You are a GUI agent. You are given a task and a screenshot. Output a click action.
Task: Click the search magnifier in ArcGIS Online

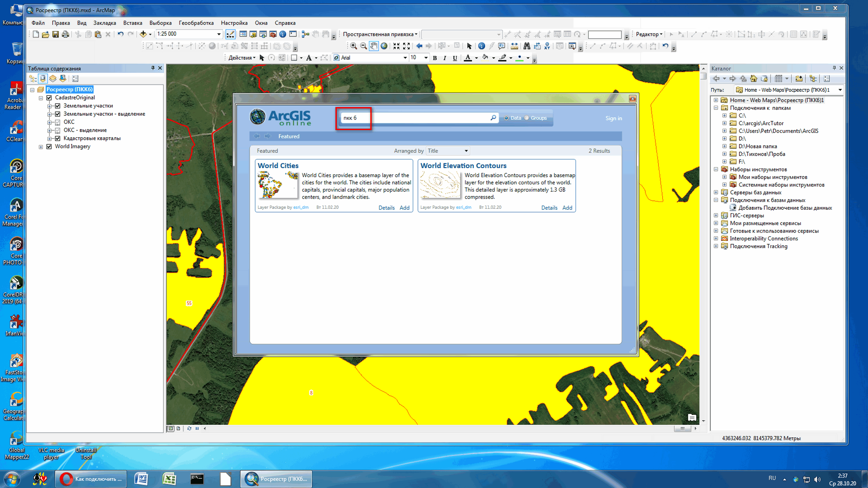(493, 117)
